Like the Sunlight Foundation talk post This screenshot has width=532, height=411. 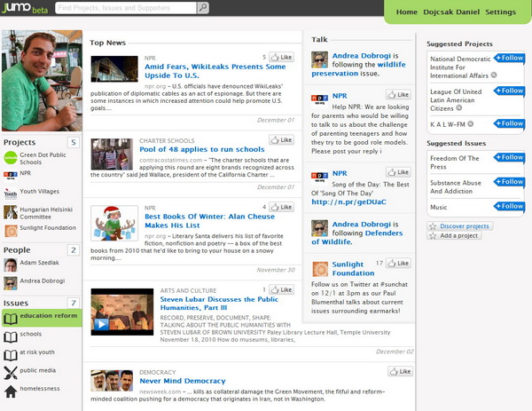pyautogui.click(x=398, y=263)
